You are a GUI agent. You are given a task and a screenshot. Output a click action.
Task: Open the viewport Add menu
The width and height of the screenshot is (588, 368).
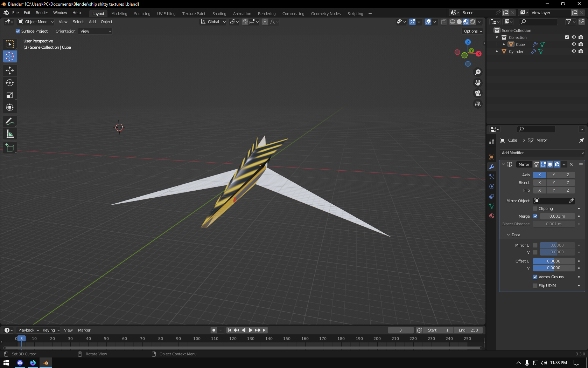[x=92, y=22]
